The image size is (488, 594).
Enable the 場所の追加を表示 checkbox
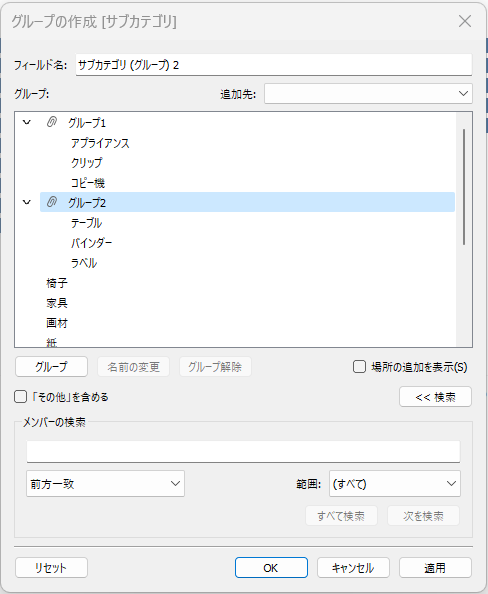(x=359, y=367)
